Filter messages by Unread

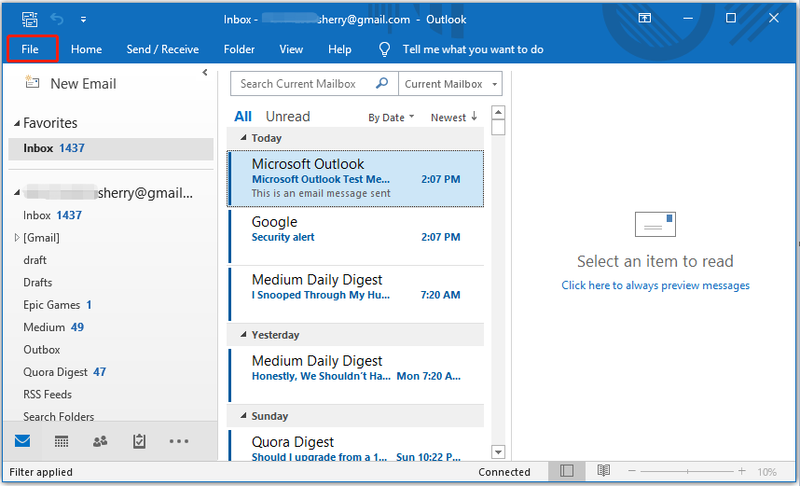point(288,116)
